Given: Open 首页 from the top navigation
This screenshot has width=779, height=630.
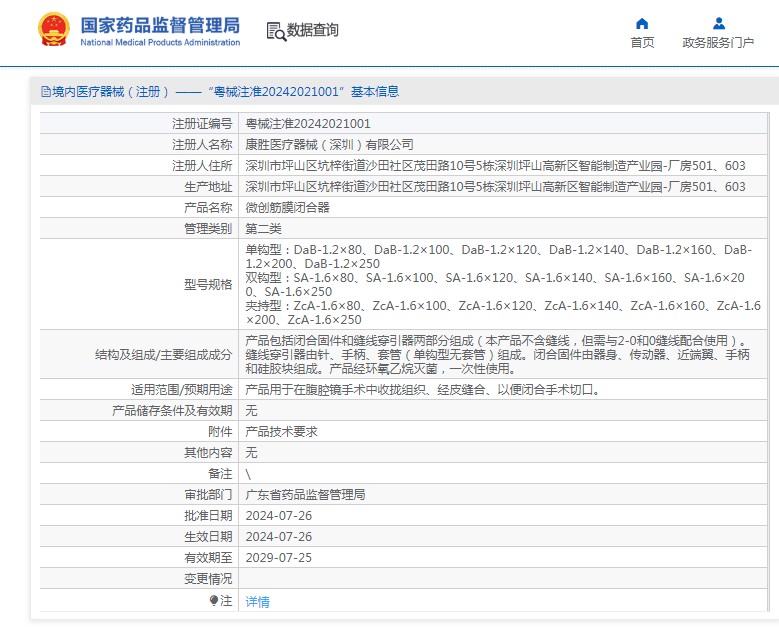Looking at the screenshot, I should pos(642,42).
